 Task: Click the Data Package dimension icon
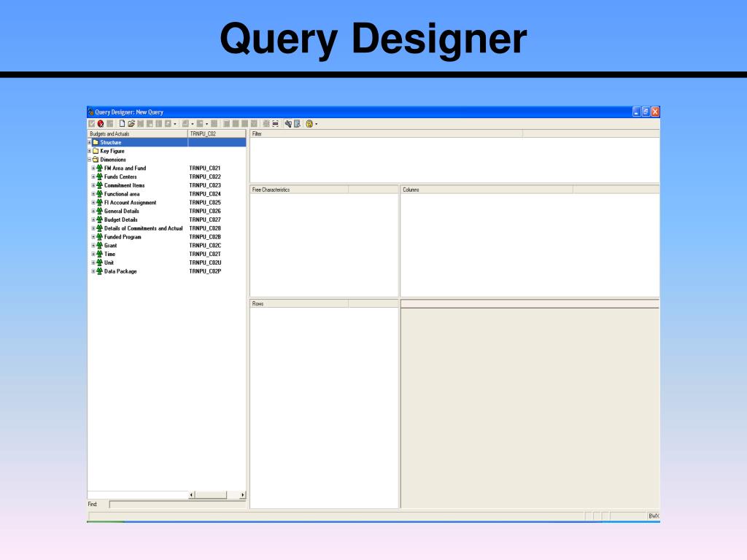[x=99, y=271]
